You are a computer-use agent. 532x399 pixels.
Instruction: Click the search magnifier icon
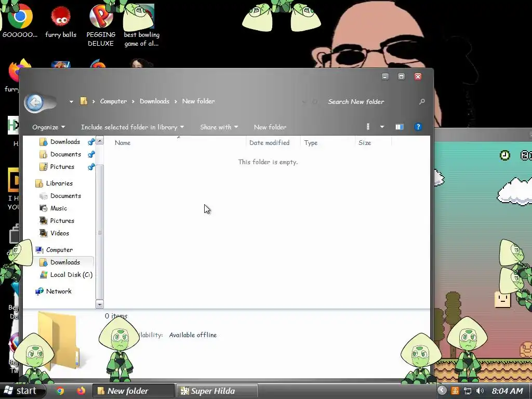(422, 101)
